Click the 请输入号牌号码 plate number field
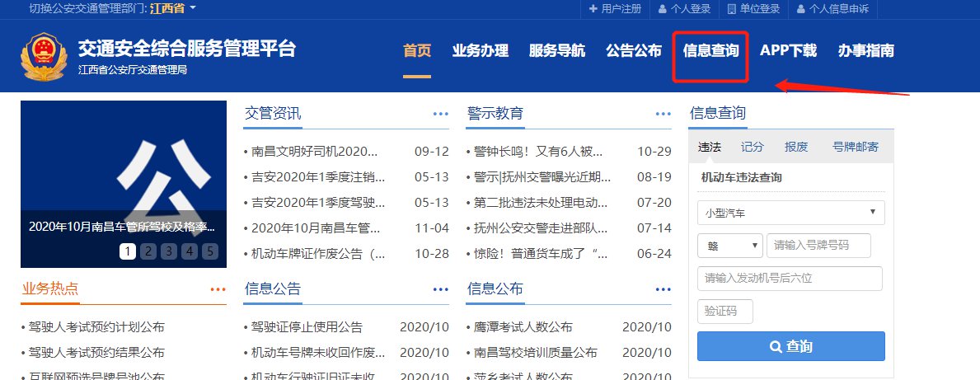The image size is (980, 380). tap(818, 246)
